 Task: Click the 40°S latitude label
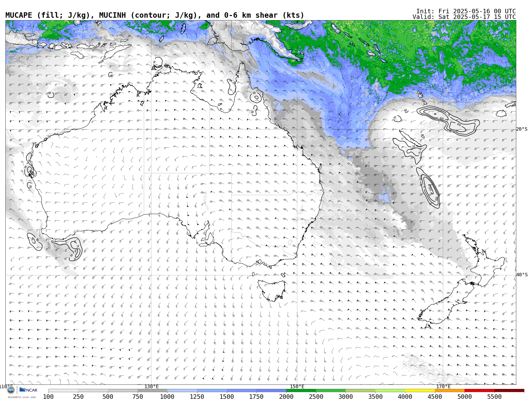pyautogui.click(x=522, y=275)
